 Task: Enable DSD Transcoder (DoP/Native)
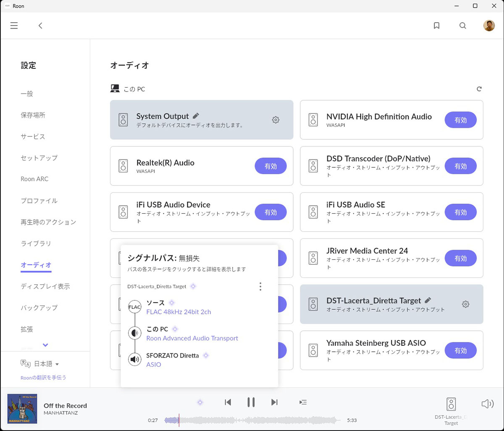point(461,166)
